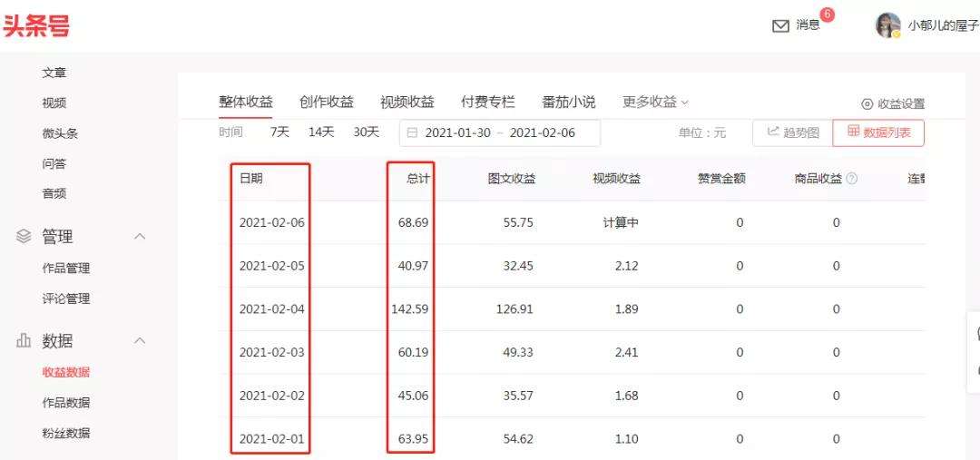Click the date cell 2021-02-03

pyautogui.click(x=272, y=353)
